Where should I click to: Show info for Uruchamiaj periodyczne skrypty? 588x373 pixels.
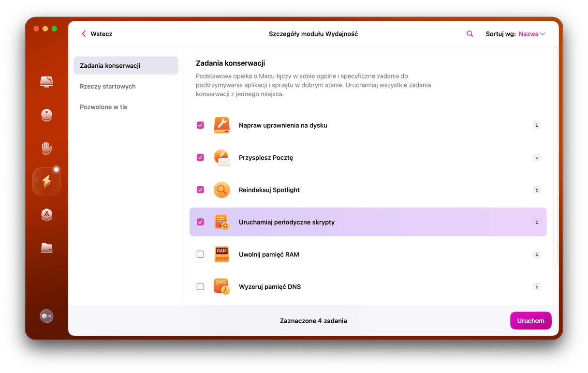click(x=537, y=222)
